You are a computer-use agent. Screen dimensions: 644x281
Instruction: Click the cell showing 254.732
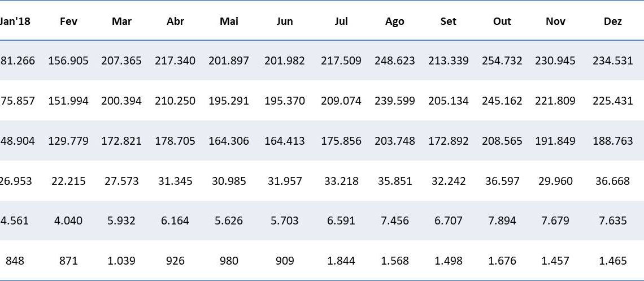502,60
